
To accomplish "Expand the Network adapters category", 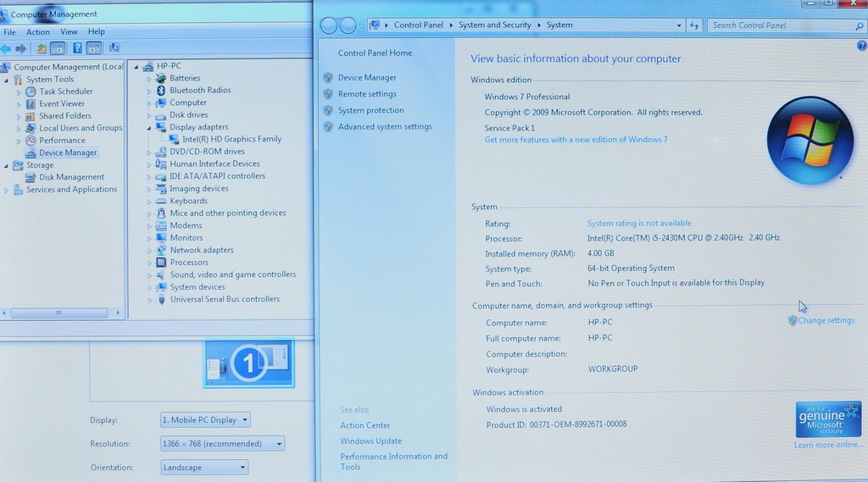I will pos(149,250).
